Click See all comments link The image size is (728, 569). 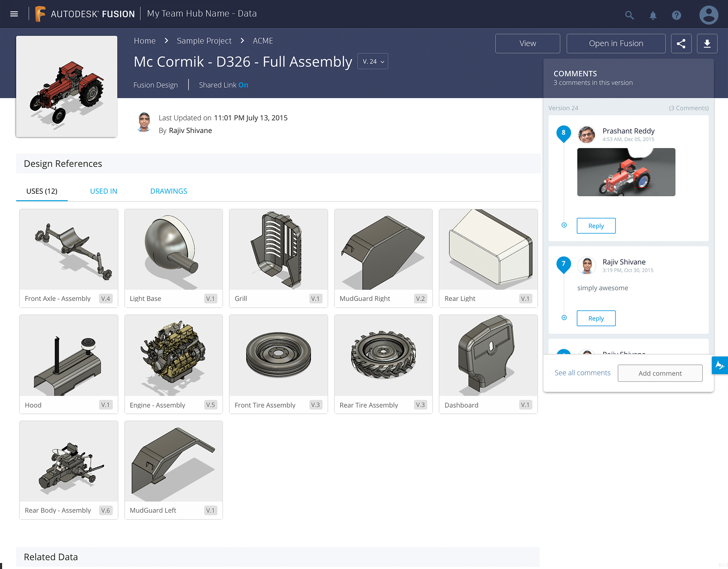(582, 373)
